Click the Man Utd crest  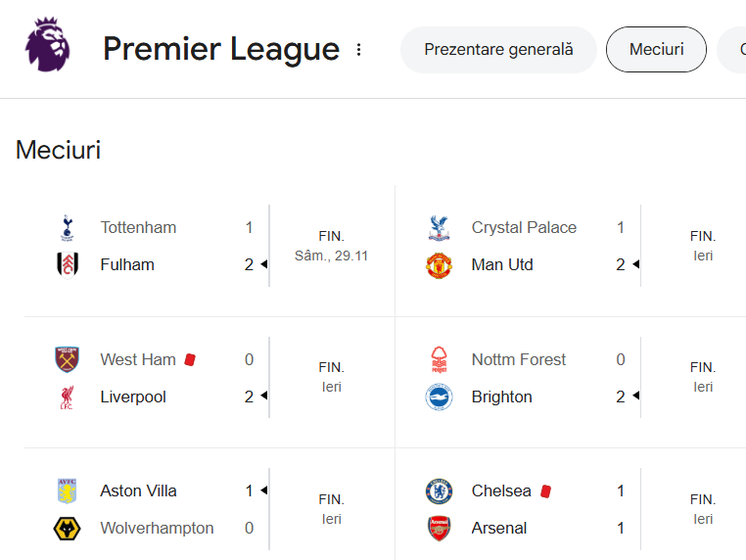point(439,265)
